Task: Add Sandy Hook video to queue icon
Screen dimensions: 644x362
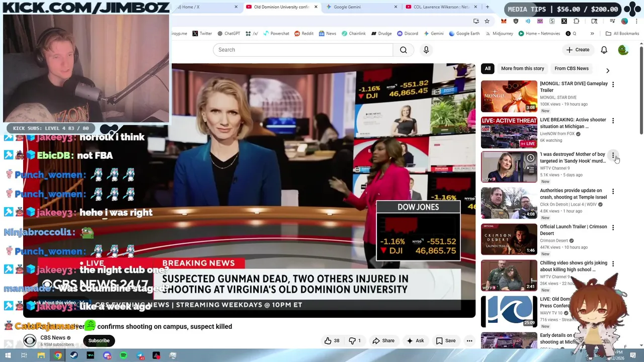Action: [530, 169]
